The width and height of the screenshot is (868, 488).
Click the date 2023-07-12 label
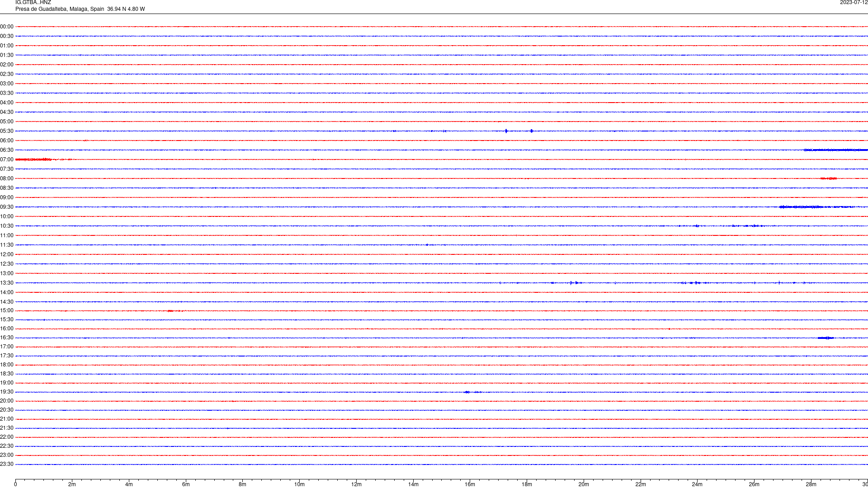click(x=854, y=3)
